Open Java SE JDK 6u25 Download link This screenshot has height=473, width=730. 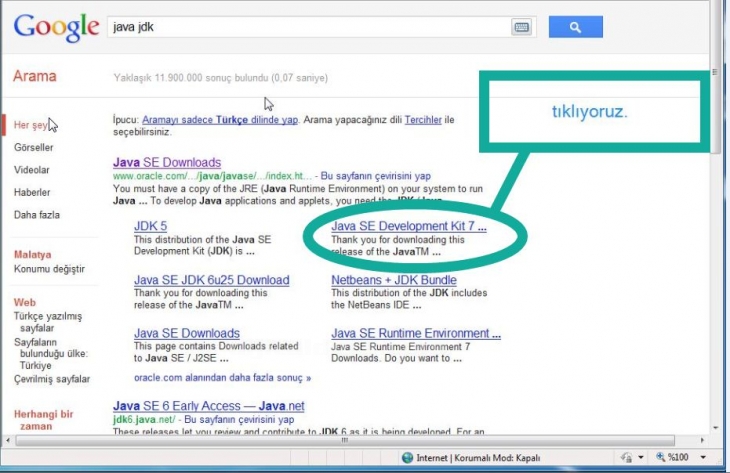click(212, 280)
